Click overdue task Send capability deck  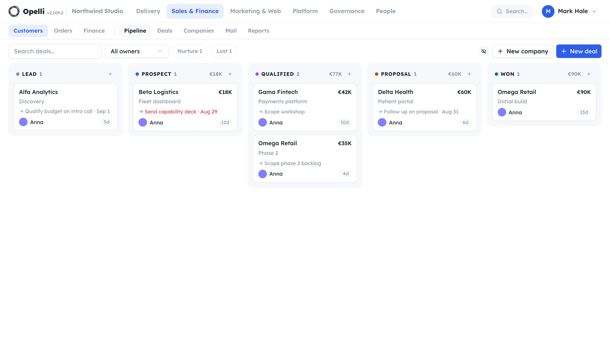coord(178,112)
